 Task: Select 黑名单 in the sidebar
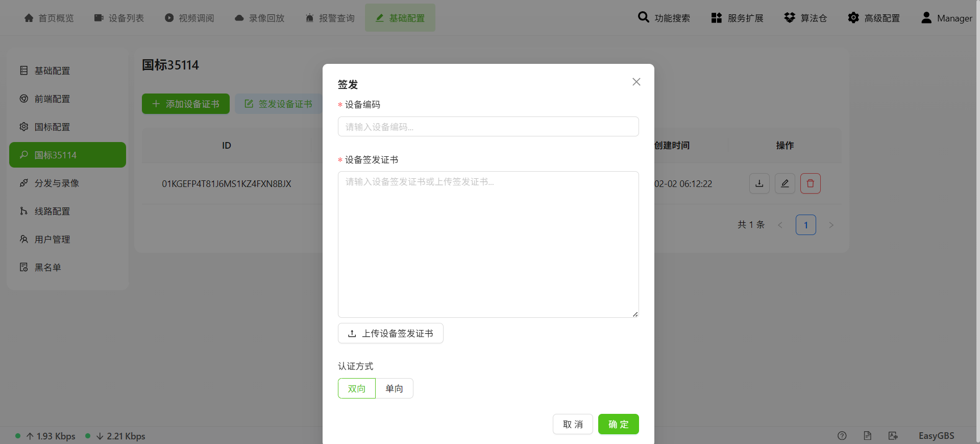click(x=67, y=267)
